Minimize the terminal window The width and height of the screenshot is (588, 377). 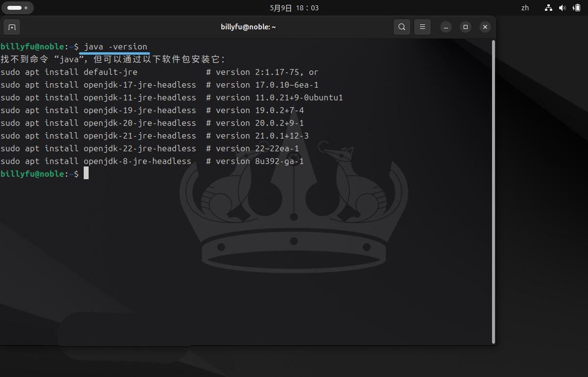446,27
